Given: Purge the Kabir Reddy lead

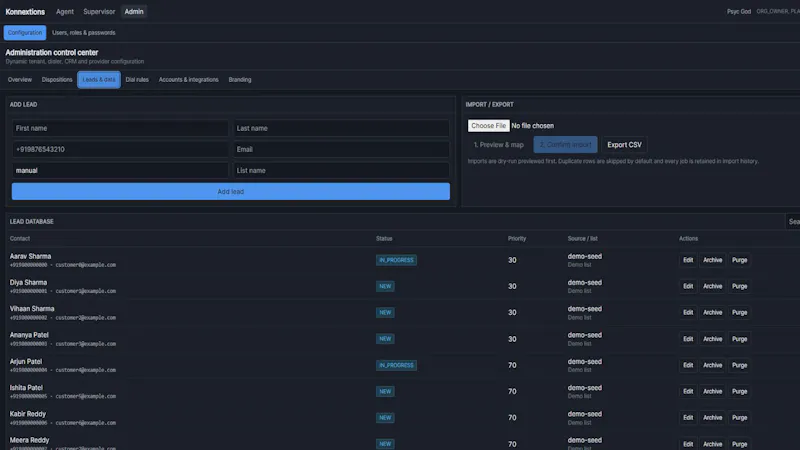Looking at the screenshot, I should [x=739, y=417].
